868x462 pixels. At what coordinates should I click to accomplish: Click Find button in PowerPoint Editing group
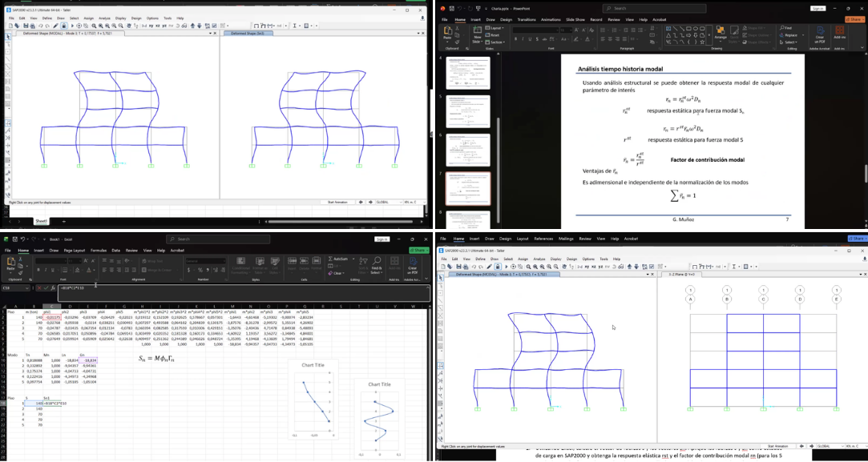coord(786,28)
